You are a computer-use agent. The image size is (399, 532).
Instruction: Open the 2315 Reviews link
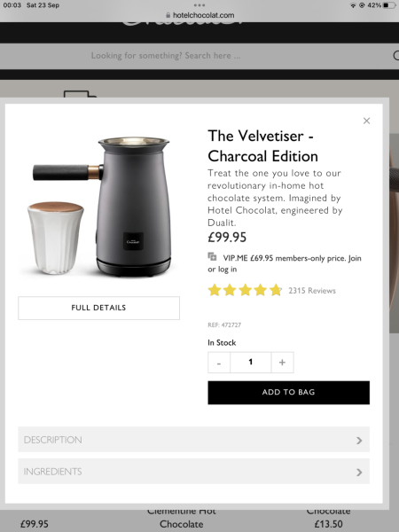coord(312,291)
